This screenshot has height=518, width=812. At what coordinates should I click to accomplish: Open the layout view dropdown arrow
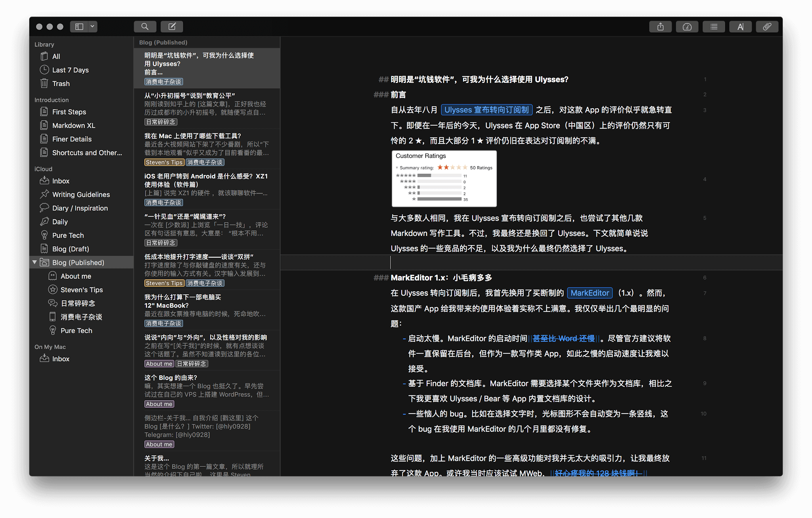pos(93,27)
